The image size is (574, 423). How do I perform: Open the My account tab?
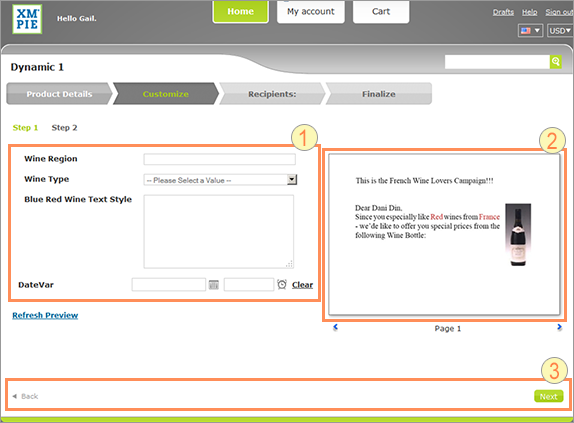[310, 12]
